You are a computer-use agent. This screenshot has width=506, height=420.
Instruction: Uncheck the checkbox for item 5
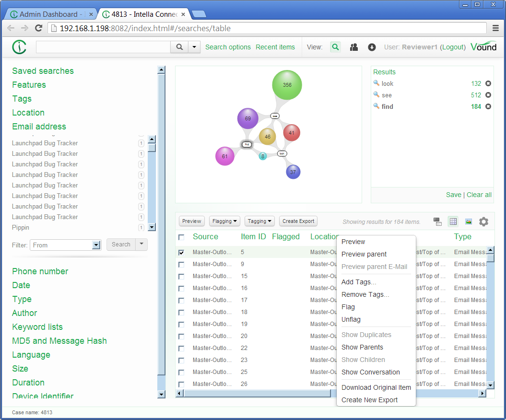point(181,252)
